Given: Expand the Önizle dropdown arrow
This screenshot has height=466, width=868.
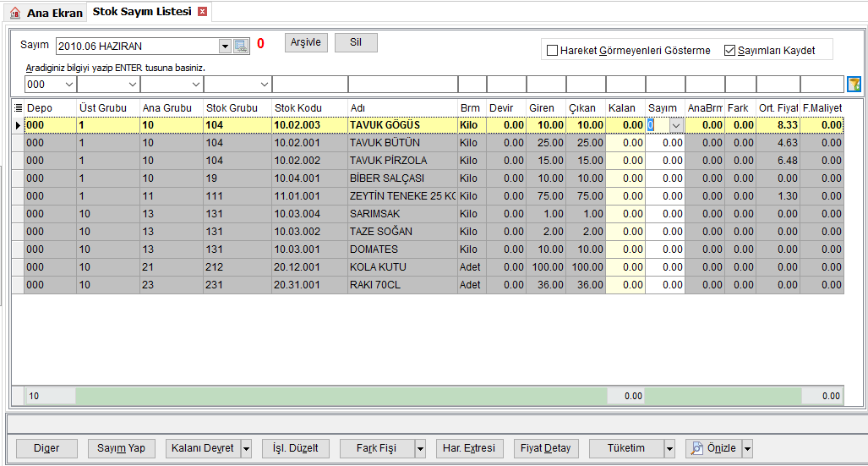Looking at the screenshot, I should point(747,448).
